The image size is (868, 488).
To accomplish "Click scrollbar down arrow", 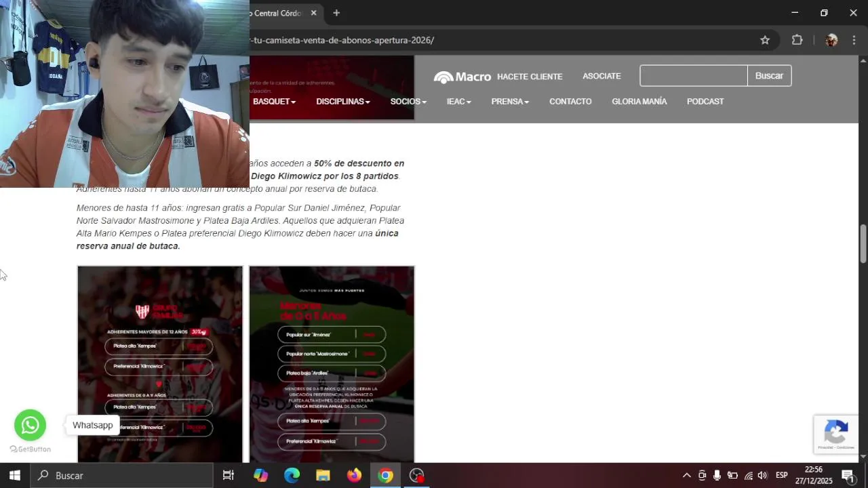I will [863, 457].
